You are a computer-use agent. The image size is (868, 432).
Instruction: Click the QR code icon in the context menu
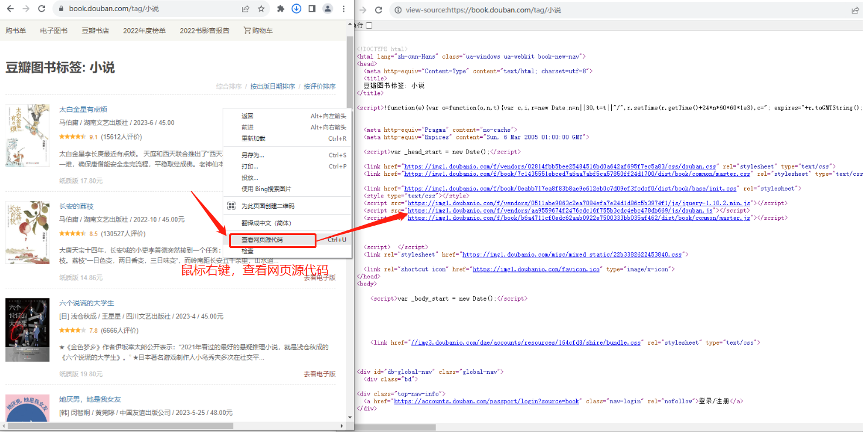pos(231,206)
